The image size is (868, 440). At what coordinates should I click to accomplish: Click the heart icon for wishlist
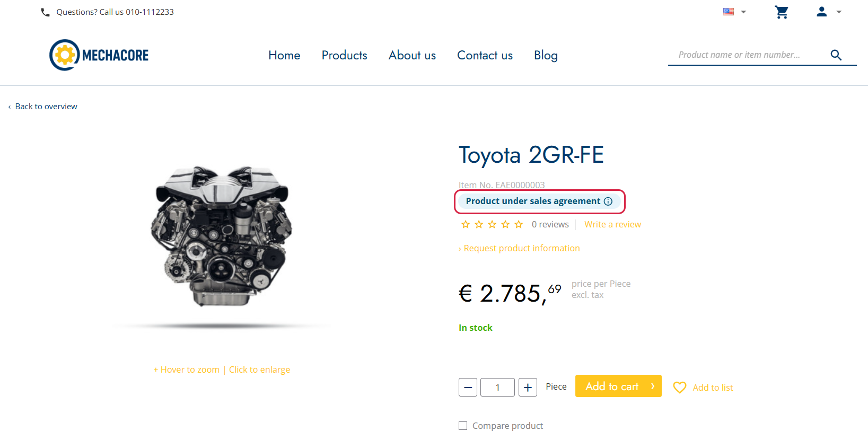coord(680,388)
